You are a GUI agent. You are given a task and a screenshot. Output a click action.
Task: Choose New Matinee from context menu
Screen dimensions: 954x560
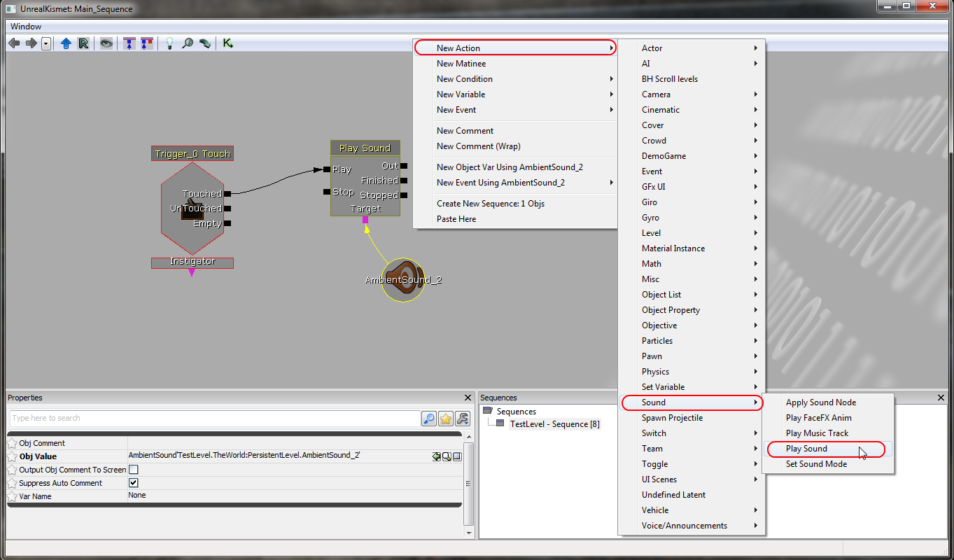point(514,63)
